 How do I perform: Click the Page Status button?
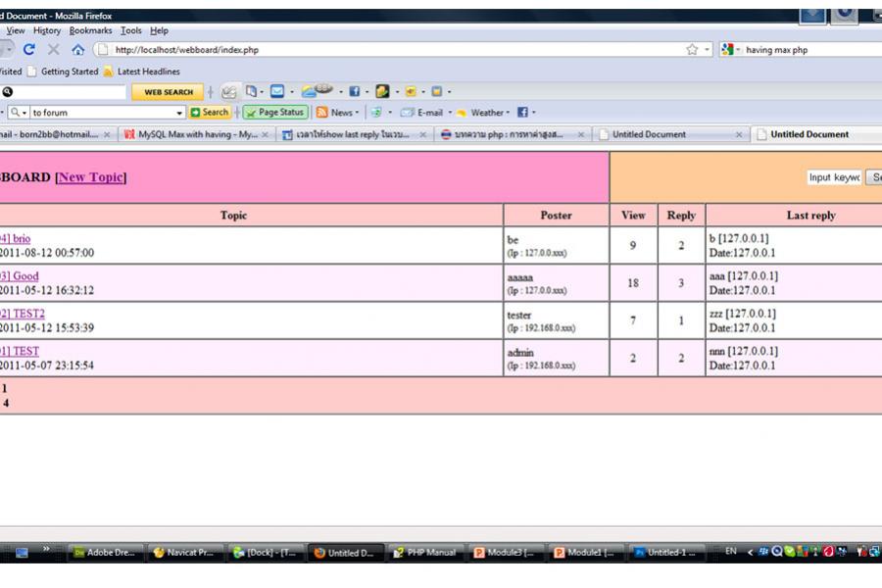pyautogui.click(x=275, y=113)
